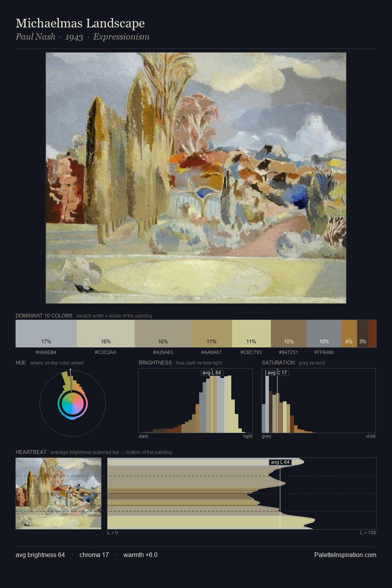Click the 'vivid' axis label
Screen dimensions: 392x588
click(x=370, y=436)
